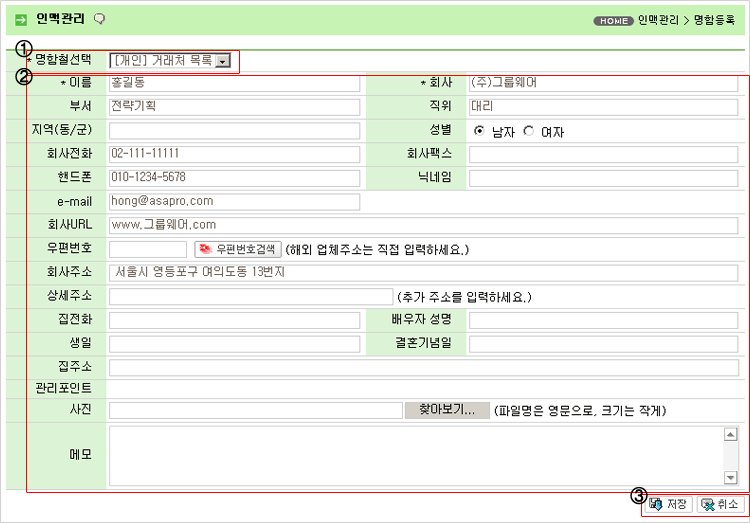Focus the 결혼기념일 input field
This screenshot has height=523, width=750.
coord(603,344)
